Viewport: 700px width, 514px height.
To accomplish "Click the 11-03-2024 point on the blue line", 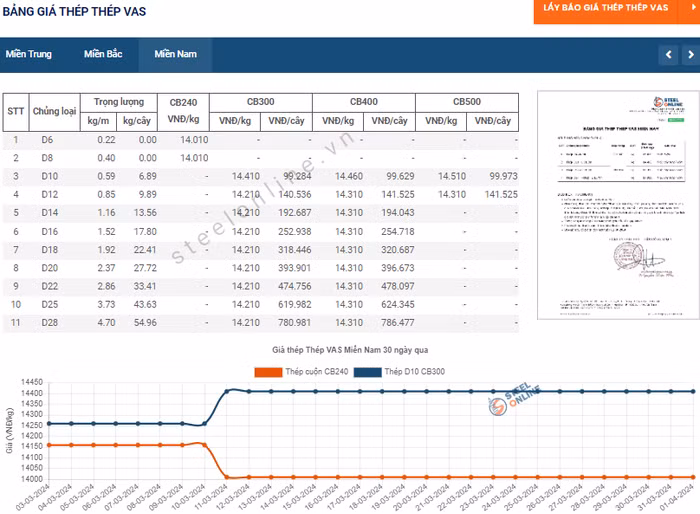I will tap(229, 391).
